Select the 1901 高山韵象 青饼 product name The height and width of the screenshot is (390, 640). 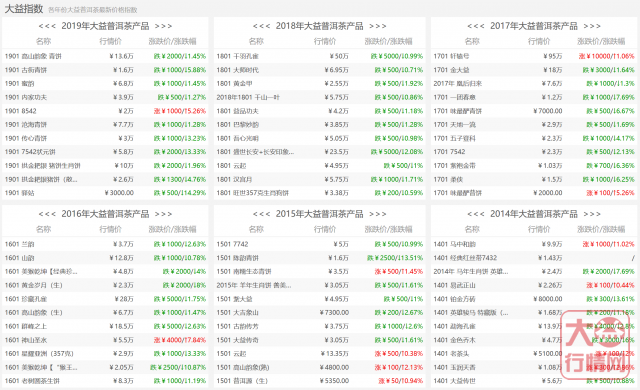[33, 56]
